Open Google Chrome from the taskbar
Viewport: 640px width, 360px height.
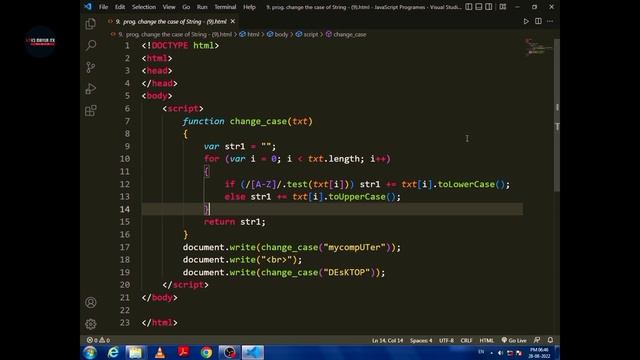pos(206,352)
